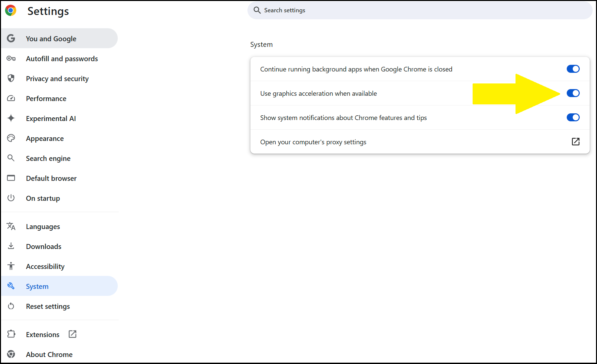597x364 pixels.
Task: Select Appearance in the sidebar
Action: (x=60, y=138)
